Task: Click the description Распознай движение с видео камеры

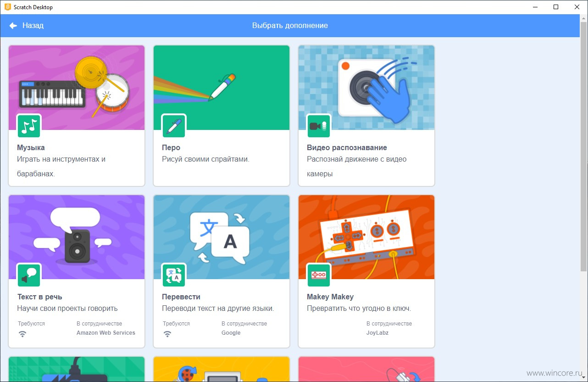Action: [x=357, y=167]
